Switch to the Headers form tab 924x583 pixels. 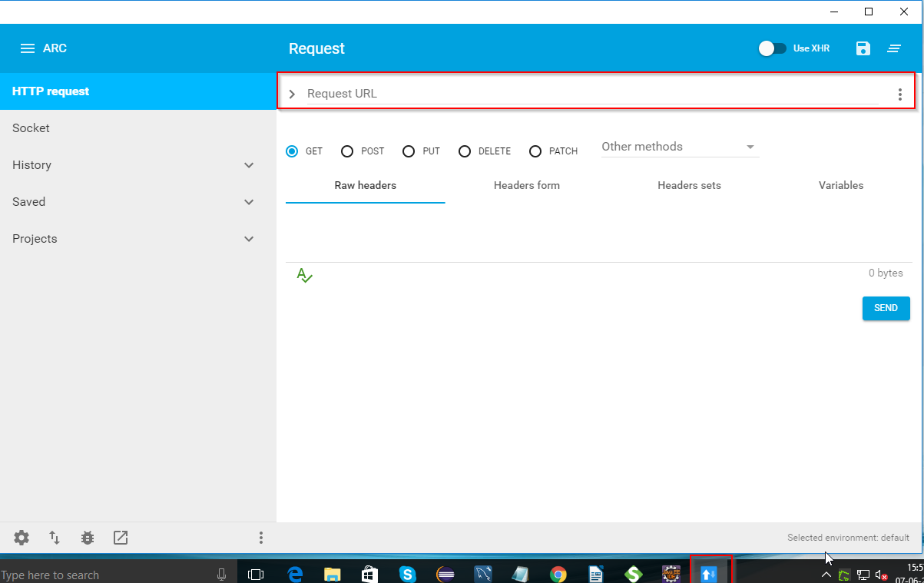526,185
